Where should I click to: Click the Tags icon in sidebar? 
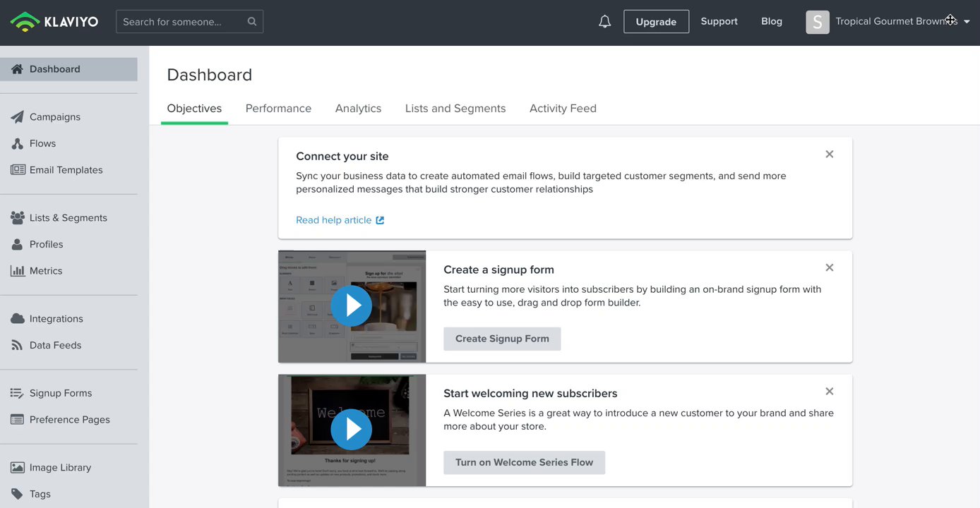(x=18, y=494)
